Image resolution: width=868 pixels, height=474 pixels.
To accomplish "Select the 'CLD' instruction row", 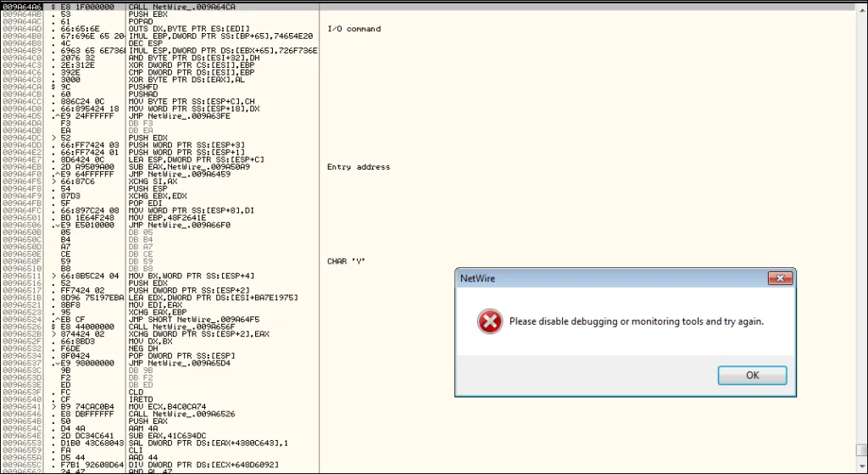I will coord(136,392).
